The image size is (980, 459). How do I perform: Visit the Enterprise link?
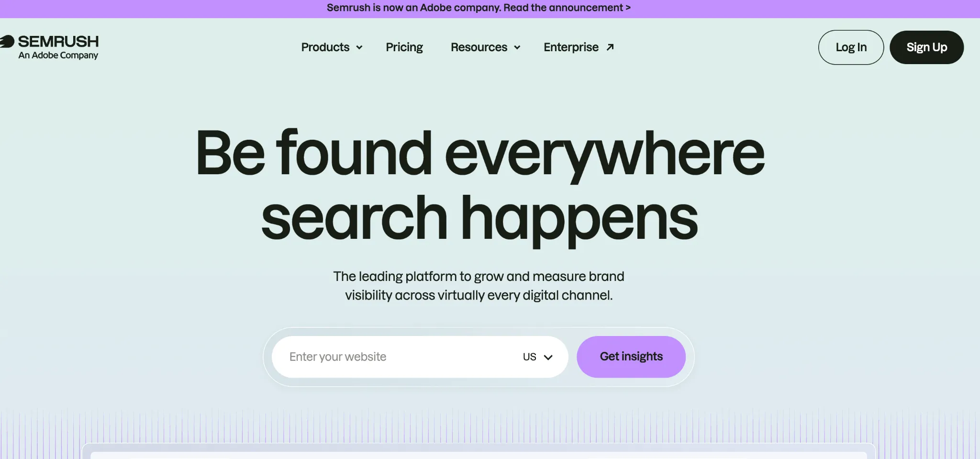click(x=571, y=47)
